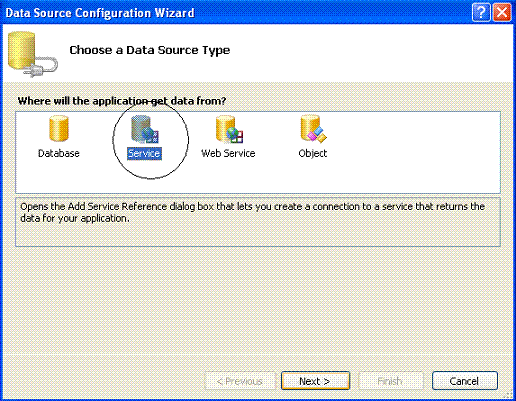Close the Data Source Configuration Wizard
This screenshot has width=516, height=401.
coord(502,13)
